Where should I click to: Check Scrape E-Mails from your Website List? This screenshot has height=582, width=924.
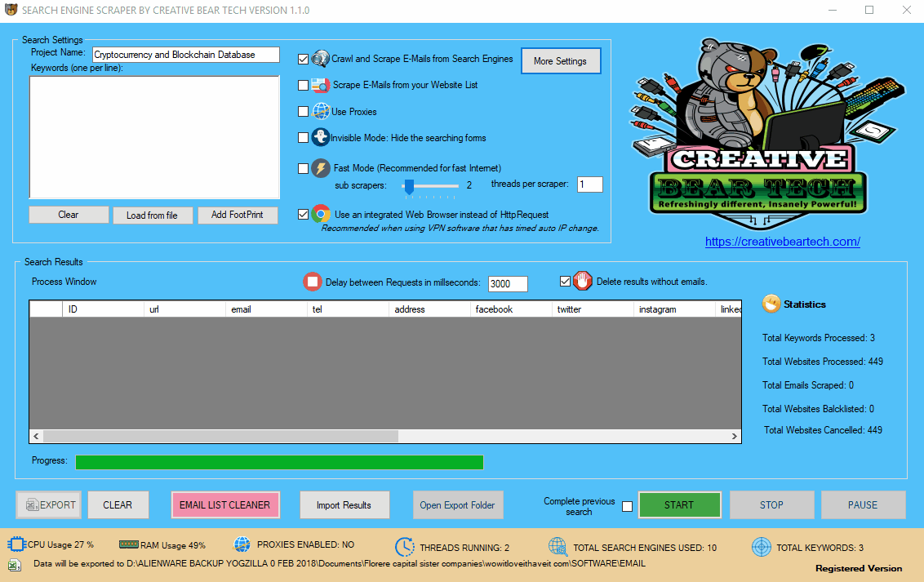pos(303,86)
